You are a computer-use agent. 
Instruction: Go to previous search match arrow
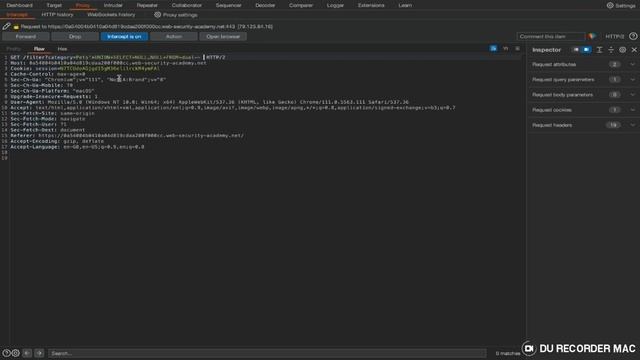27,353
